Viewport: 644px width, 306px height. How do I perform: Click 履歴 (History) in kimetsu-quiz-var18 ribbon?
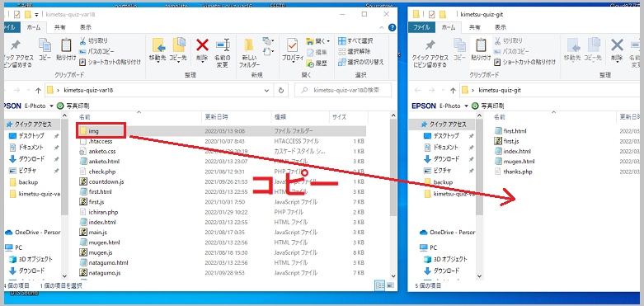317,63
